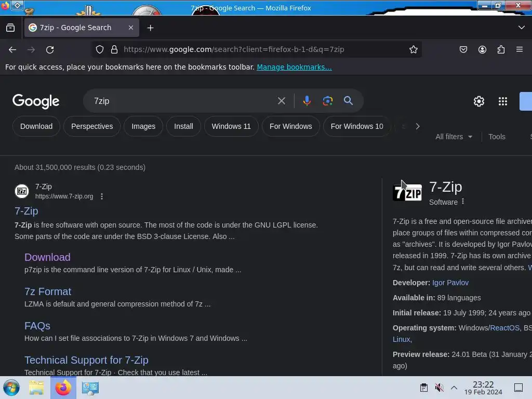Open file manager from the taskbar
532x399 pixels.
pyautogui.click(x=36, y=388)
